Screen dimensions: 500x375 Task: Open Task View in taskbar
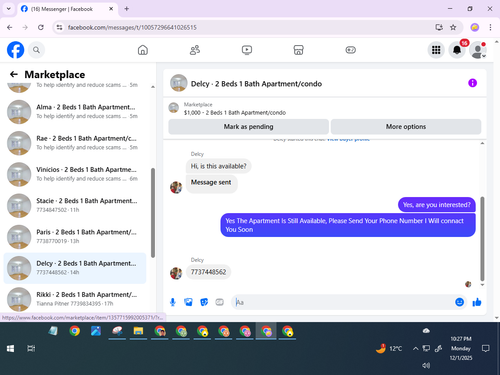[31, 349]
